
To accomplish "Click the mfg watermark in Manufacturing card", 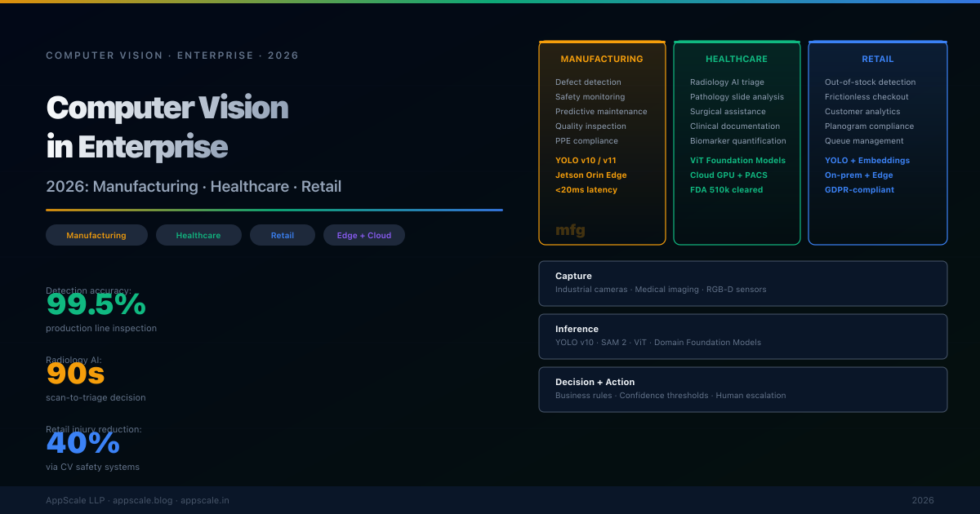I will pyautogui.click(x=570, y=230).
